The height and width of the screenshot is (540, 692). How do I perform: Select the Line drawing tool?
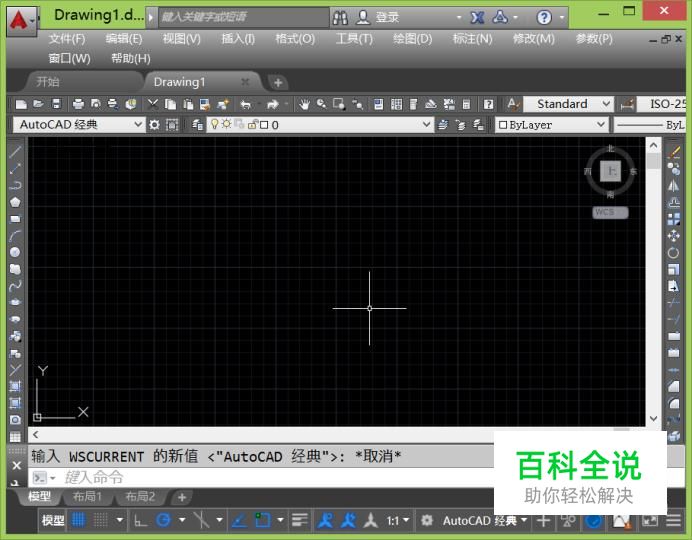[15, 152]
